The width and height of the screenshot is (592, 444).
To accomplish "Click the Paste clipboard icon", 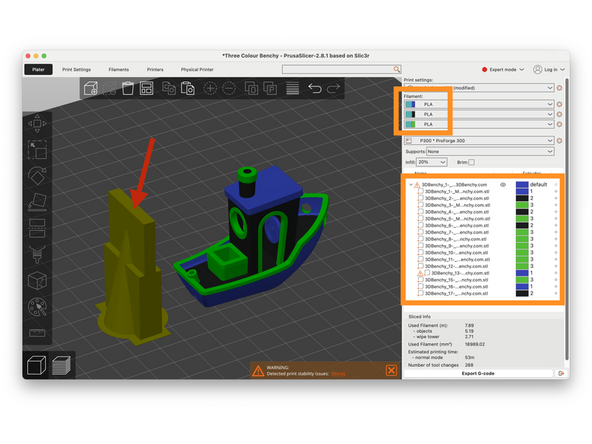I will coord(188,88).
